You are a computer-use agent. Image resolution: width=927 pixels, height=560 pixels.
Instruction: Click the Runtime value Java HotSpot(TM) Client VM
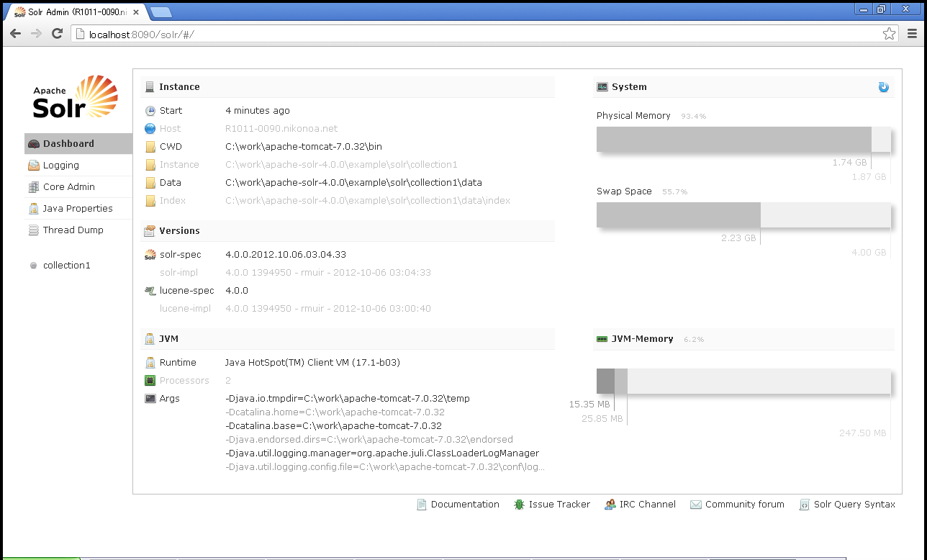click(x=312, y=363)
